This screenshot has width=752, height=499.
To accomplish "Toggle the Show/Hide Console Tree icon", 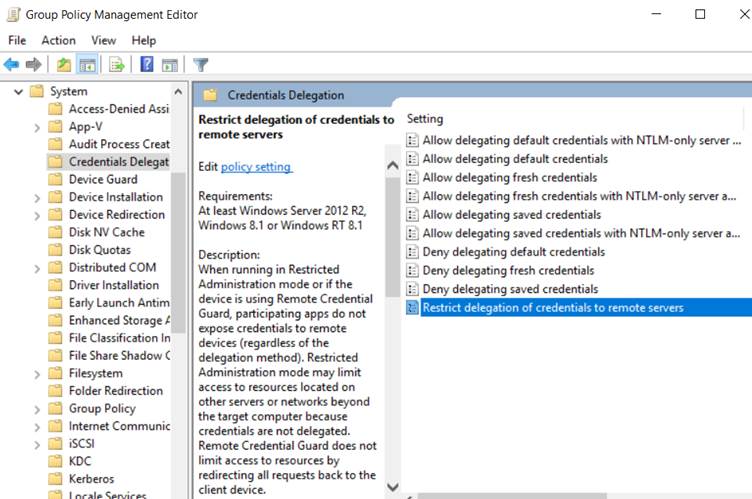I will tap(87, 64).
